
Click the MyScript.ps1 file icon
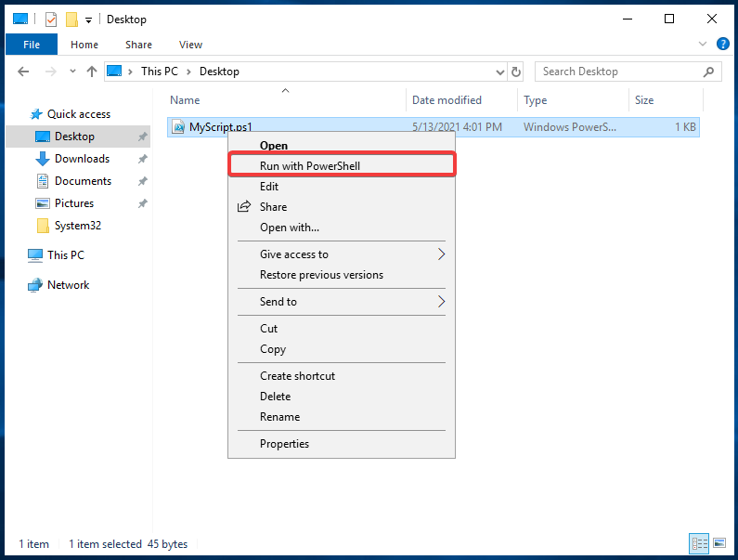coord(178,127)
